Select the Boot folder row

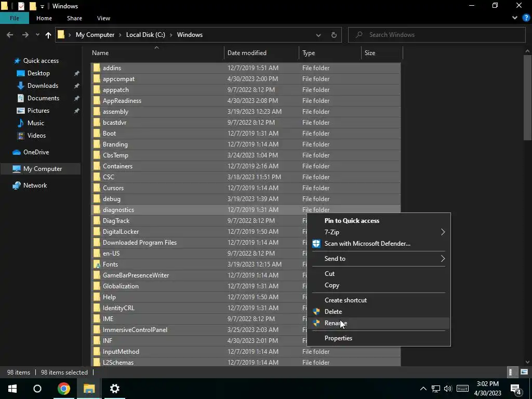coord(246,134)
